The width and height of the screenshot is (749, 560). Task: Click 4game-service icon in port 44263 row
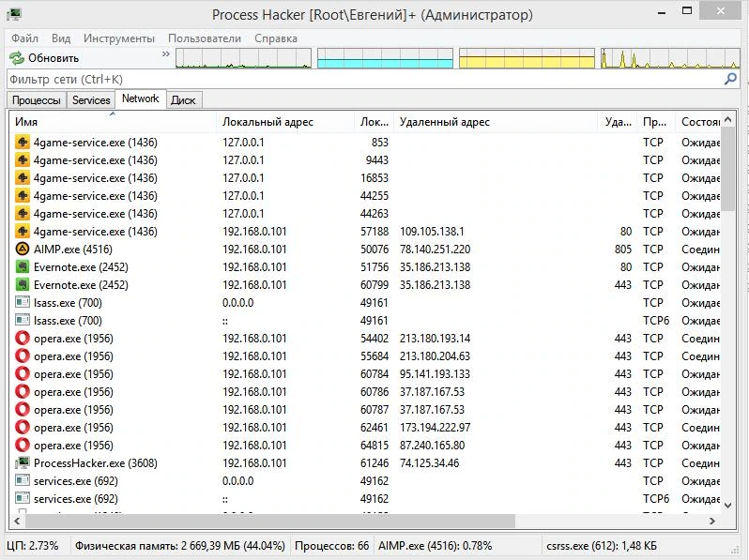click(x=23, y=214)
